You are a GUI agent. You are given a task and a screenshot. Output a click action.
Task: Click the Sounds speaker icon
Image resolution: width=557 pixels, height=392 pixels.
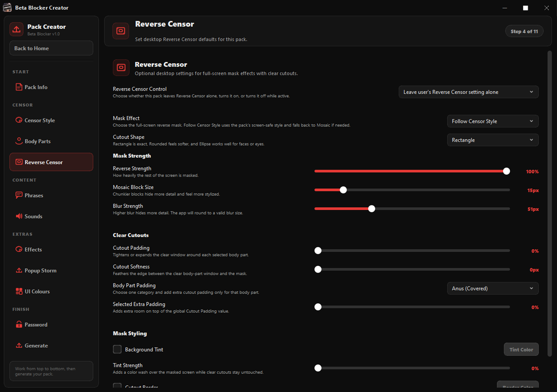coord(19,216)
